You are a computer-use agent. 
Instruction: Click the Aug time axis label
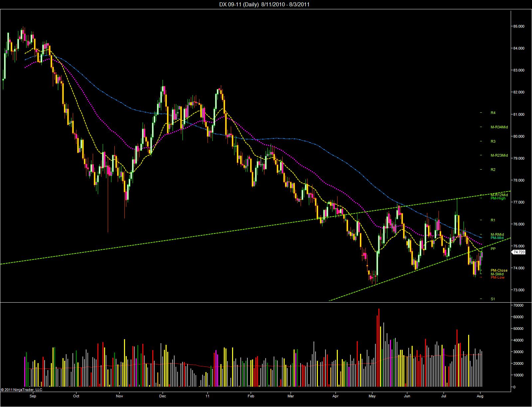point(480,396)
